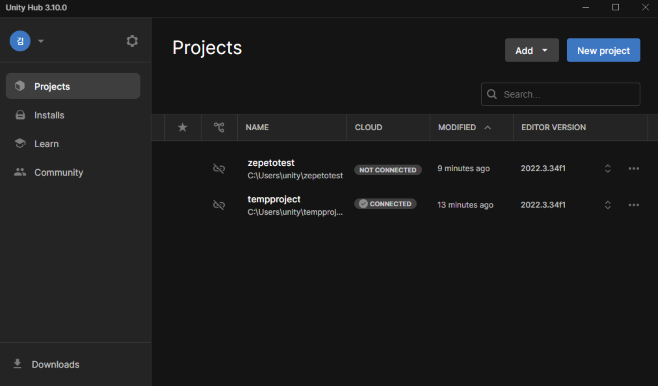The width and height of the screenshot is (658, 386).
Task: Click the Projects cube icon in sidebar
Action: pos(20,86)
